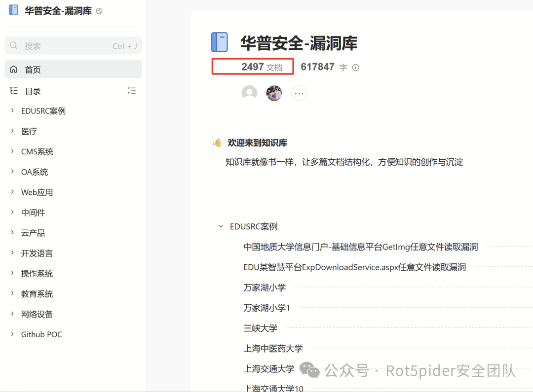This screenshot has width=533, height=392.
Task: Select OA系统 label in sidebar tree
Action: [x=35, y=172]
